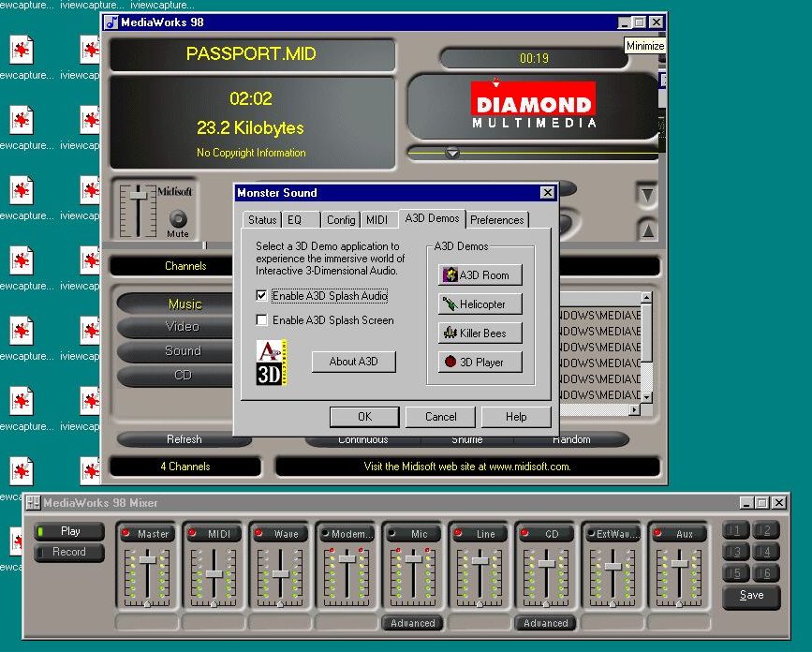Viewport: 812px width, 652px height.
Task: Click the MediaWorks 98 title bar music-note icon
Action: [x=111, y=22]
